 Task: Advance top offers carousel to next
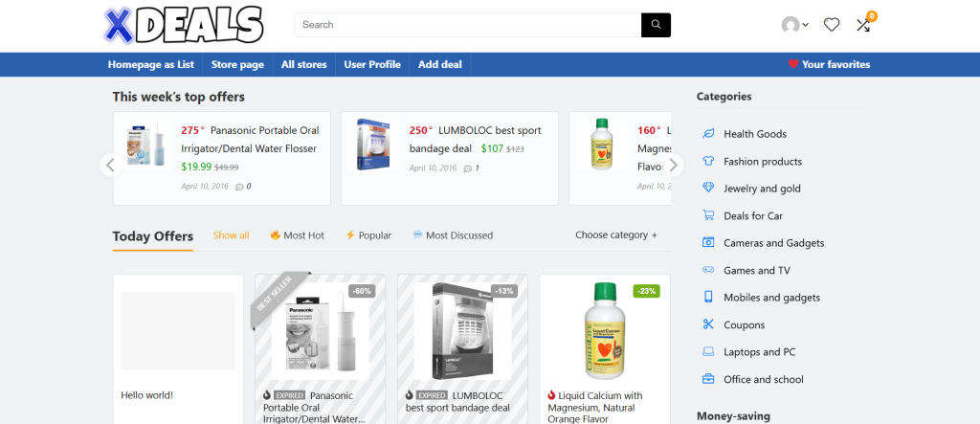click(673, 165)
